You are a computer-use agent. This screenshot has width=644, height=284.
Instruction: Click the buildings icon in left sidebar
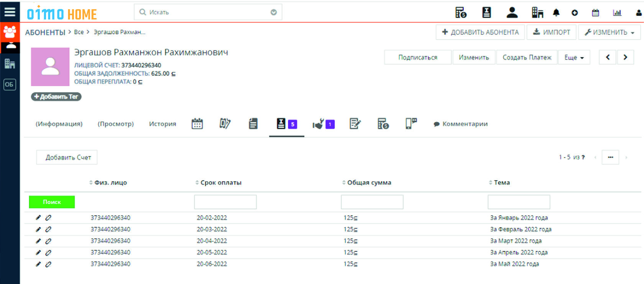click(x=10, y=64)
